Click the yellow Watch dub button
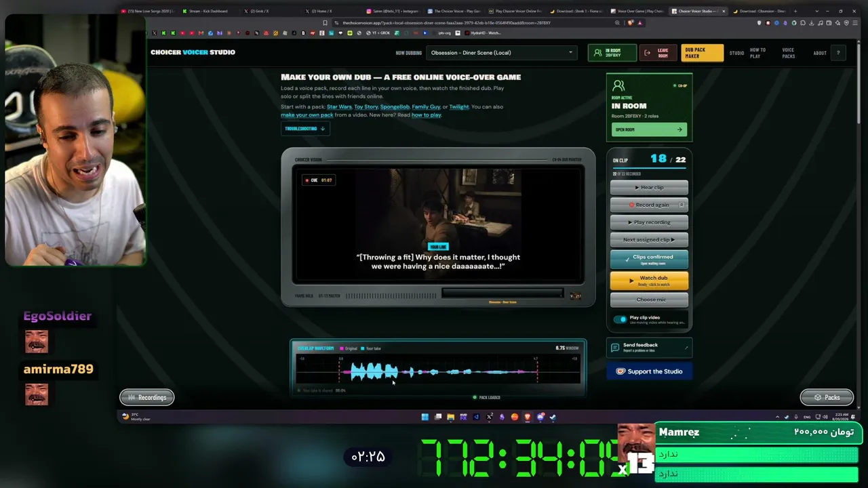 (x=649, y=280)
